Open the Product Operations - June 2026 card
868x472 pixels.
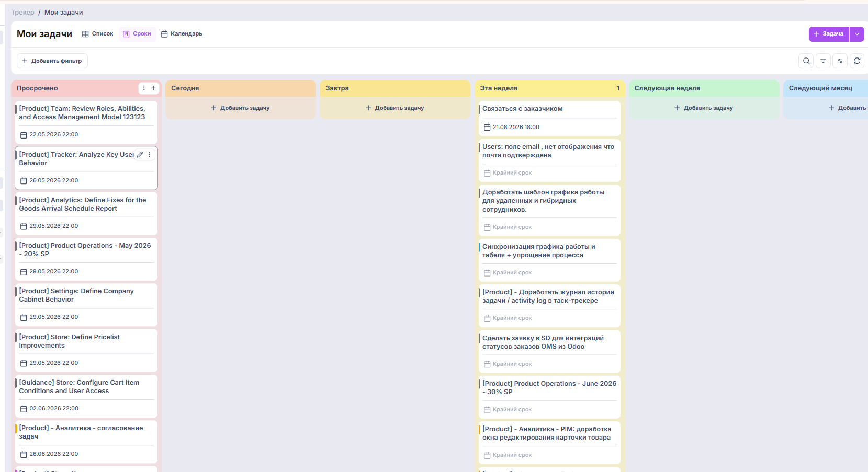pyautogui.click(x=549, y=397)
